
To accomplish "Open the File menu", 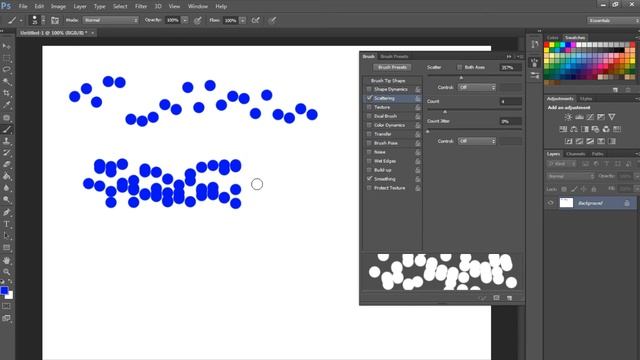I will click(x=23, y=6).
